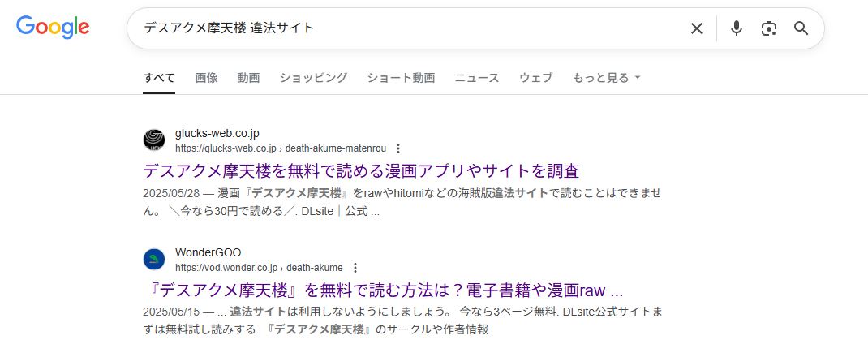
Task: Click the Google logo
Action: (x=53, y=27)
